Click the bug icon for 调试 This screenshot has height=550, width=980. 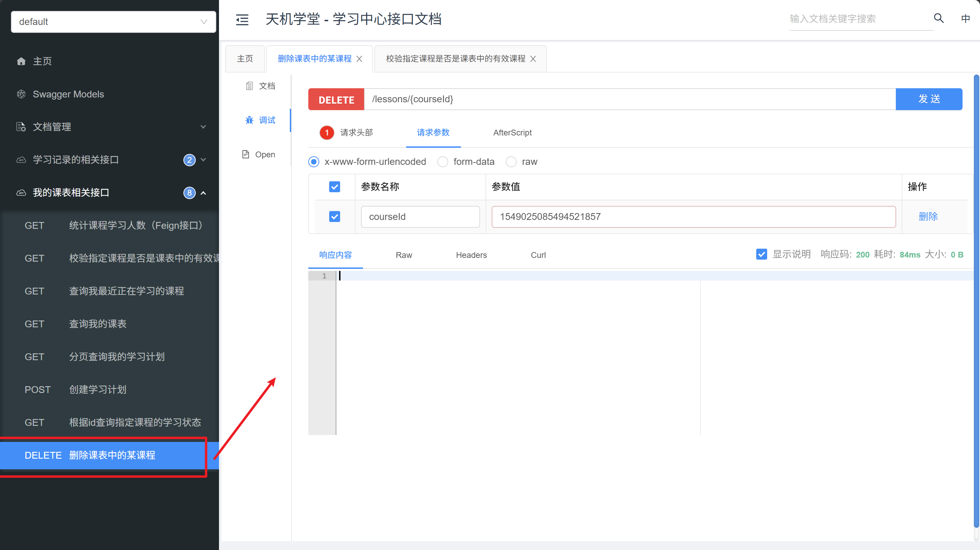point(249,120)
